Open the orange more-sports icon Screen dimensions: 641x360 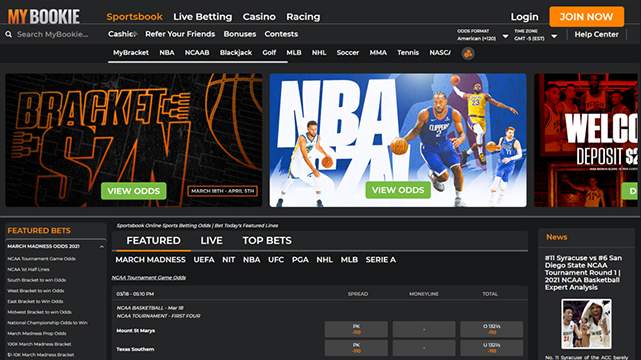[468, 53]
